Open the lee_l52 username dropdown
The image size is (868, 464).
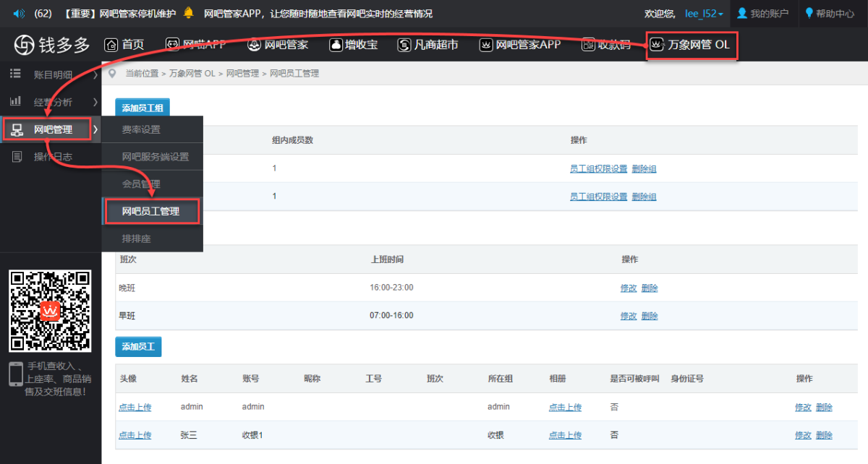pos(705,13)
